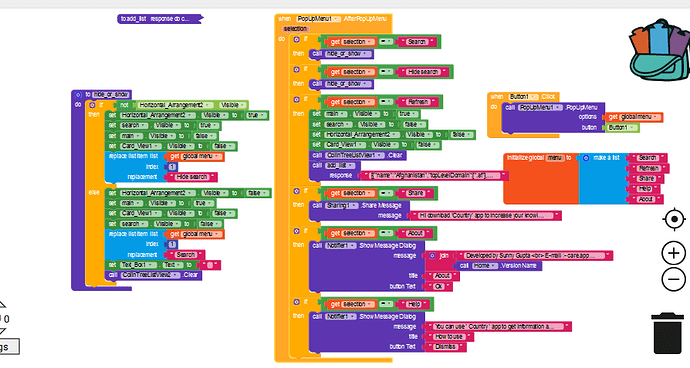This screenshot has height=368, width=690.
Task: Open gear on the if block comparing 'Hide search'
Action: tap(297, 70)
